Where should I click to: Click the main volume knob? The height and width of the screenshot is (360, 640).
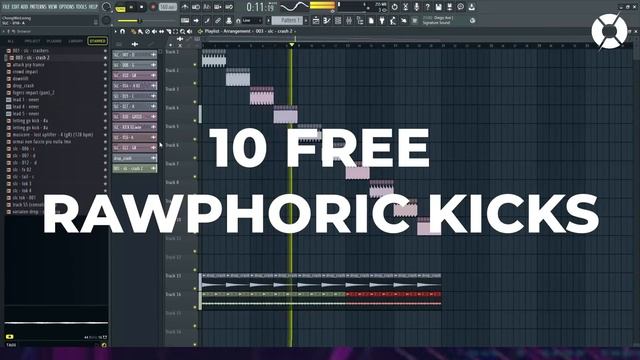point(107,7)
